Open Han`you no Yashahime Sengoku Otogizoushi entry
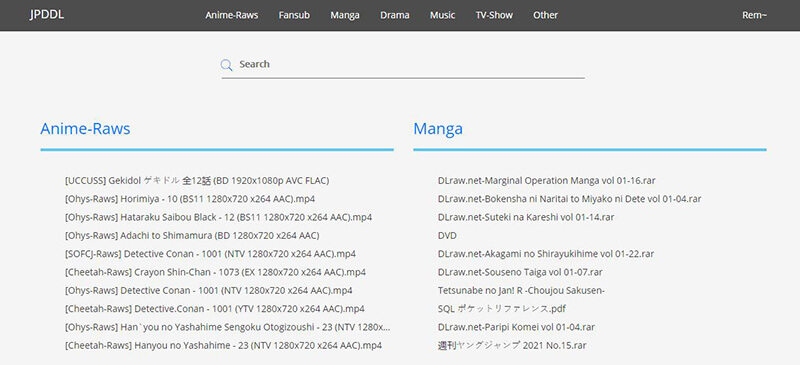Viewport: 800px width, 365px height. (228, 328)
